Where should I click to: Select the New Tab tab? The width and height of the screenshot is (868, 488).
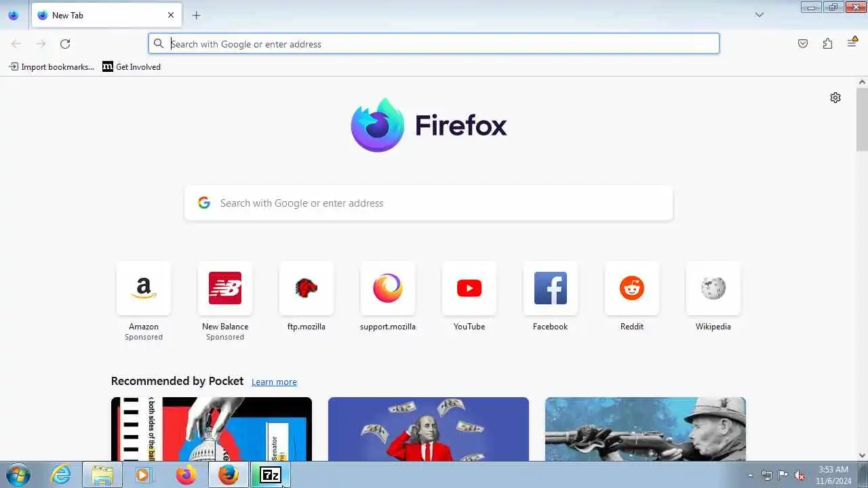tap(106, 15)
